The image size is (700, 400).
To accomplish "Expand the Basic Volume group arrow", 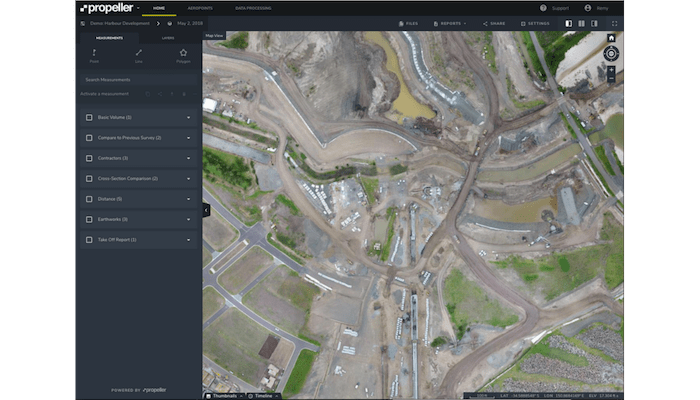I will (188, 117).
